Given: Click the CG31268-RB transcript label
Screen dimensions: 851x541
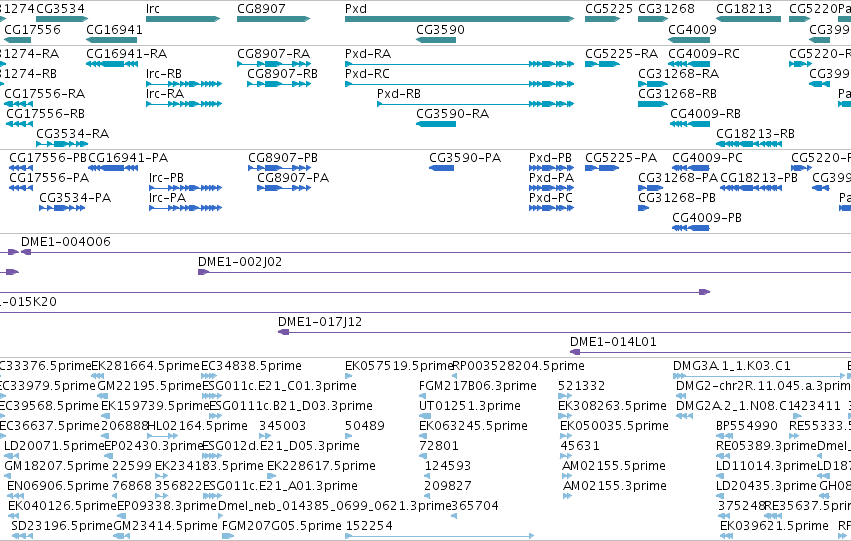Looking at the screenshot, I should tap(677, 94).
